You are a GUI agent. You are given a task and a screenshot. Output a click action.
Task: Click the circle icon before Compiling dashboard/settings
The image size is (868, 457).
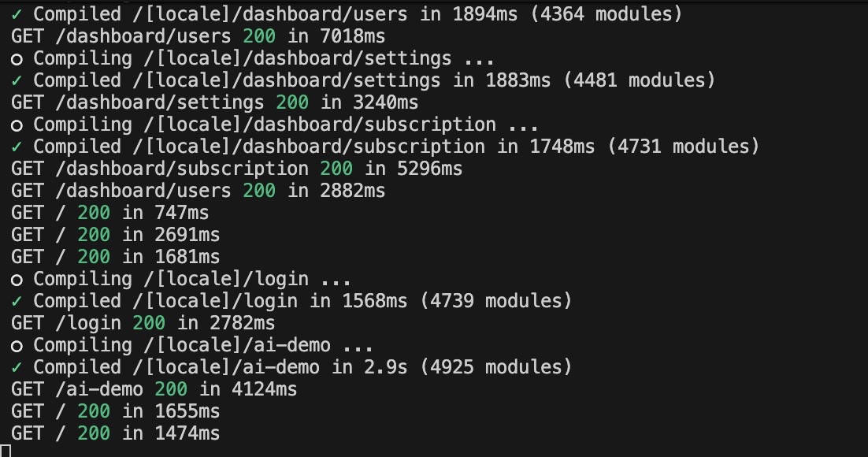coord(17,59)
